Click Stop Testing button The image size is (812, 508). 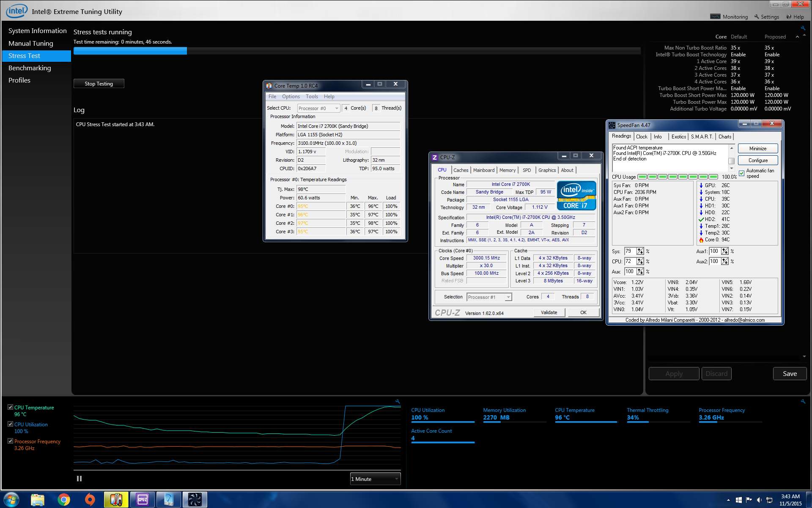[99, 83]
